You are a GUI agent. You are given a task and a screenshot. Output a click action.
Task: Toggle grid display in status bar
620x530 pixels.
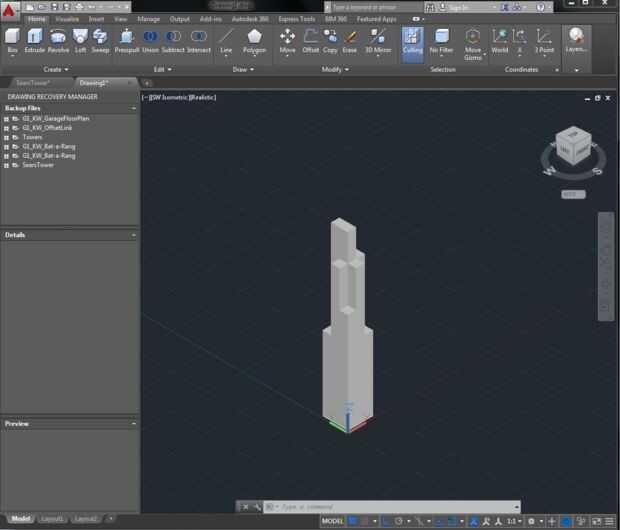353,521
